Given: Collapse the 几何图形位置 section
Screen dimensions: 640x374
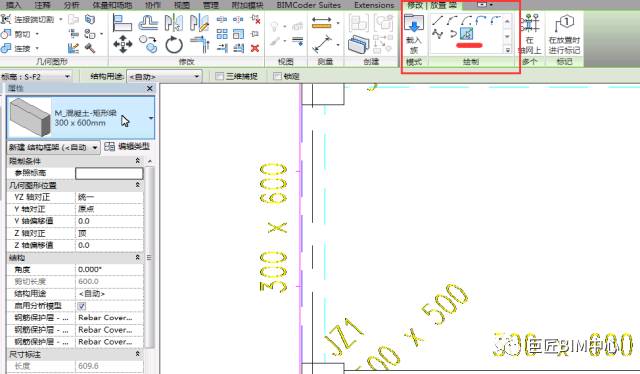Looking at the screenshot, I should 138,185.
